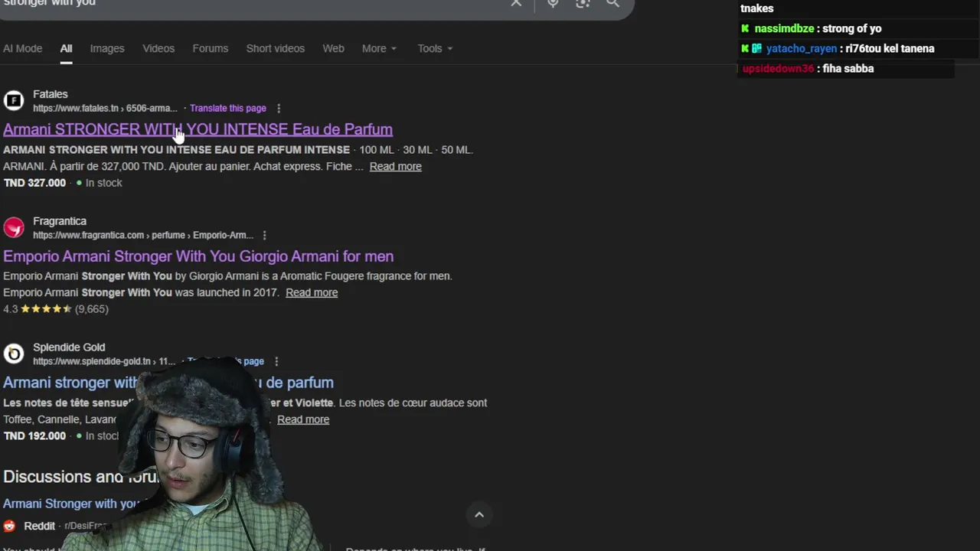The height and width of the screenshot is (551, 980).
Task: Click nassimdbze's chat badge icon
Action: (746, 28)
